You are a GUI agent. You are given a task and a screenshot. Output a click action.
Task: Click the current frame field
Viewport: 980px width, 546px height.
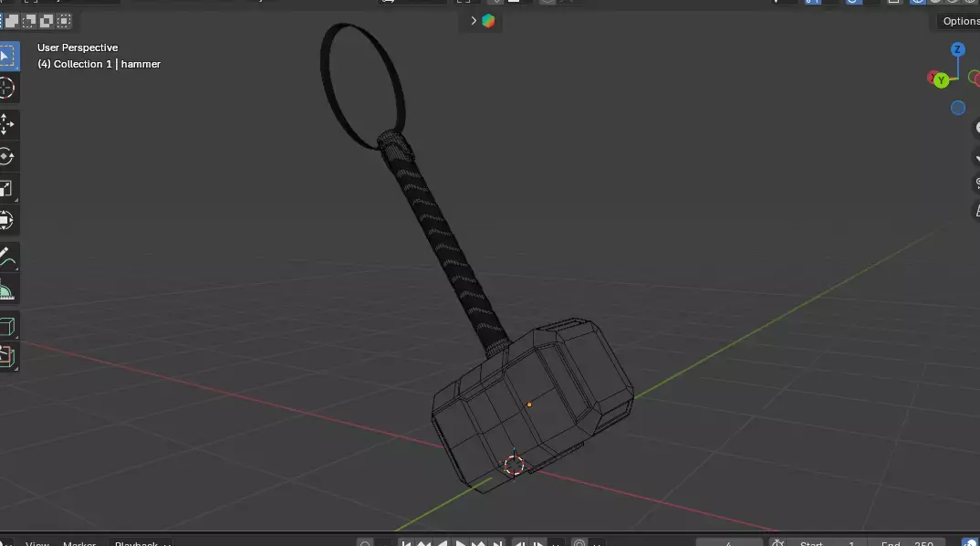point(729,543)
